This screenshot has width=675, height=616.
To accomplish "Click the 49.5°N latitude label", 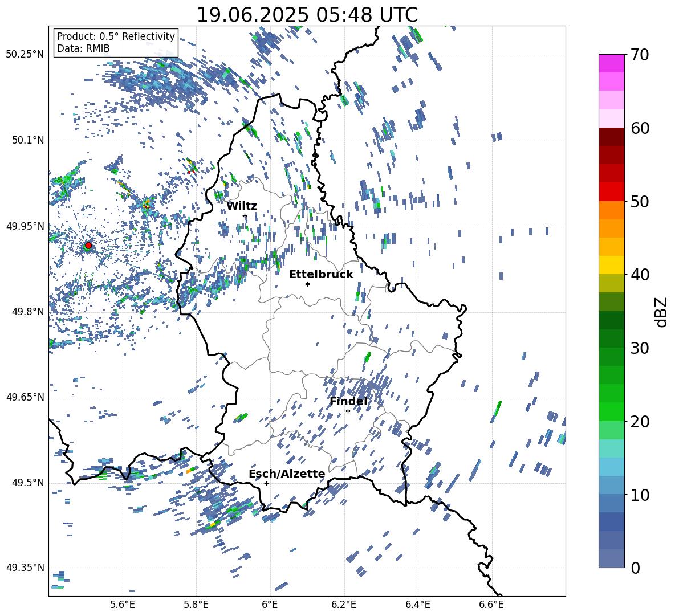I will pyautogui.click(x=27, y=483).
